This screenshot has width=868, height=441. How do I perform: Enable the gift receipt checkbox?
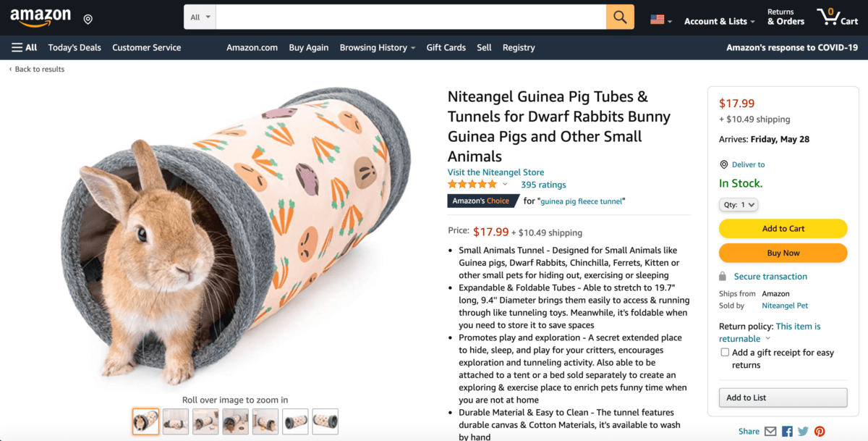pyautogui.click(x=725, y=352)
